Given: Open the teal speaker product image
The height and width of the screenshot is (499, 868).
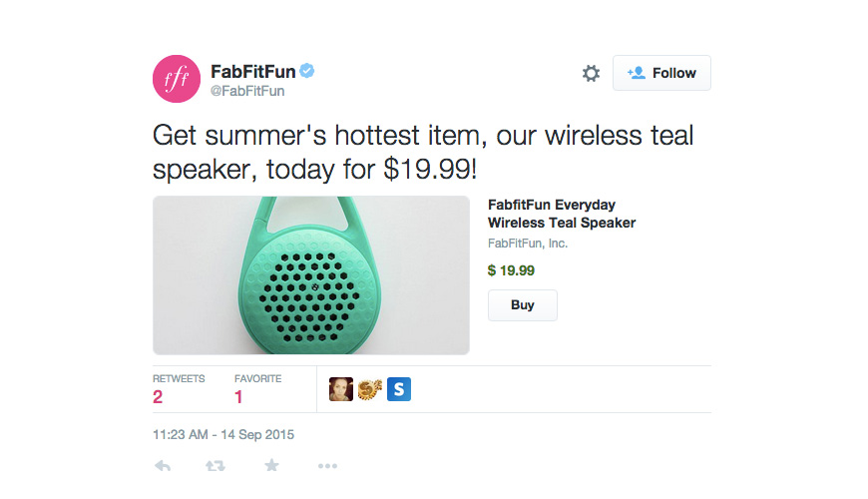Looking at the screenshot, I should [x=311, y=275].
